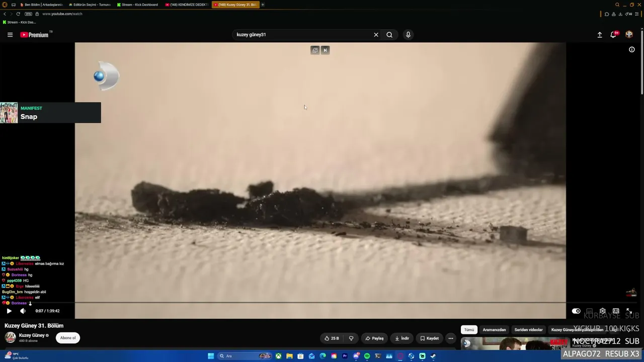Switch to Editörün Seçimi browser tab
This screenshot has height=362, width=644.
[90, 5]
